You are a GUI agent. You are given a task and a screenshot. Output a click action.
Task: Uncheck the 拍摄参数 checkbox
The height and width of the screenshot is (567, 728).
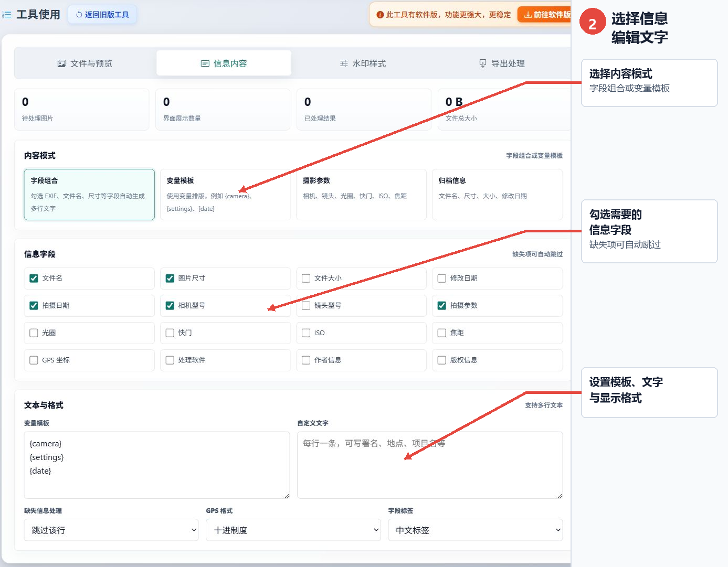click(x=442, y=306)
